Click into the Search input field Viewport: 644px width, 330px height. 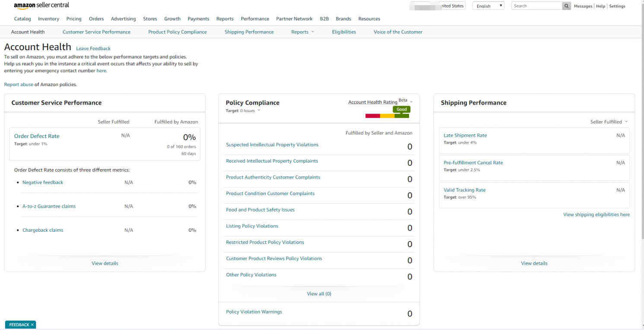(537, 6)
